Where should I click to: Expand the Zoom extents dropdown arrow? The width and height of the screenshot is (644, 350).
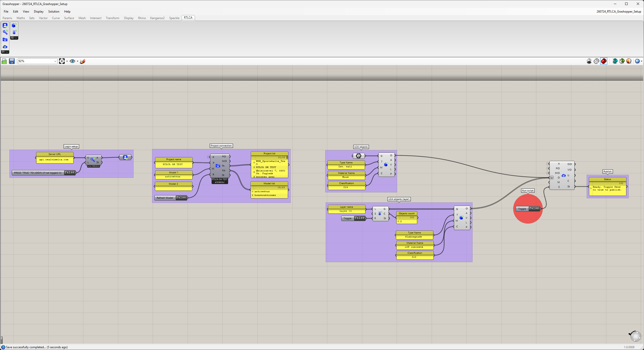pos(67,61)
